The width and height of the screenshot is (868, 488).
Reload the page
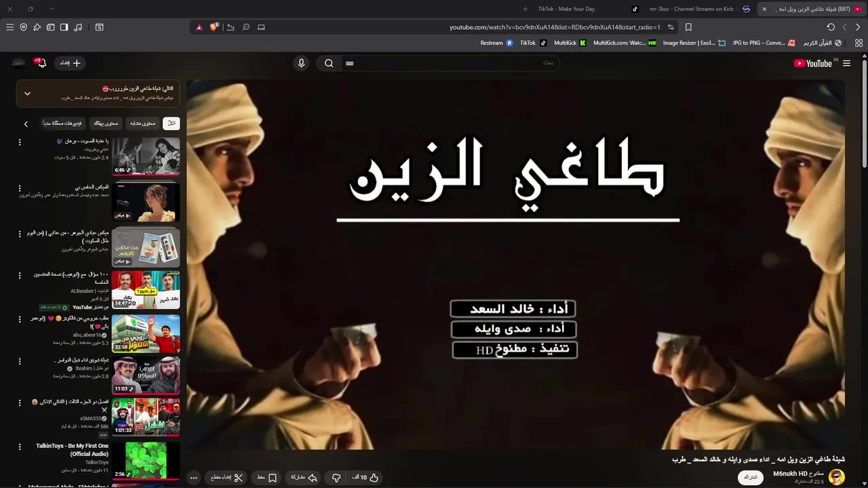pyautogui.click(x=831, y=27)
